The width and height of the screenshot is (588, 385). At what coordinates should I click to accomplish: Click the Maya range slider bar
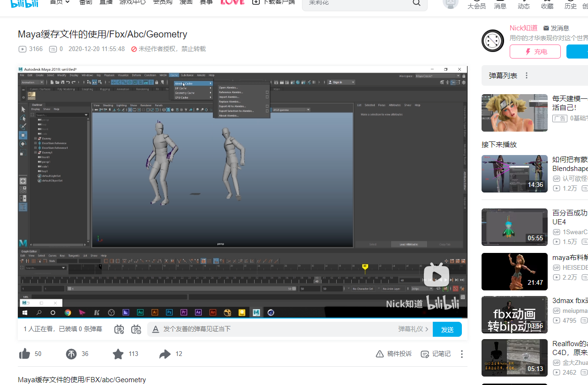pyautogui.click(x=182, y=289)
